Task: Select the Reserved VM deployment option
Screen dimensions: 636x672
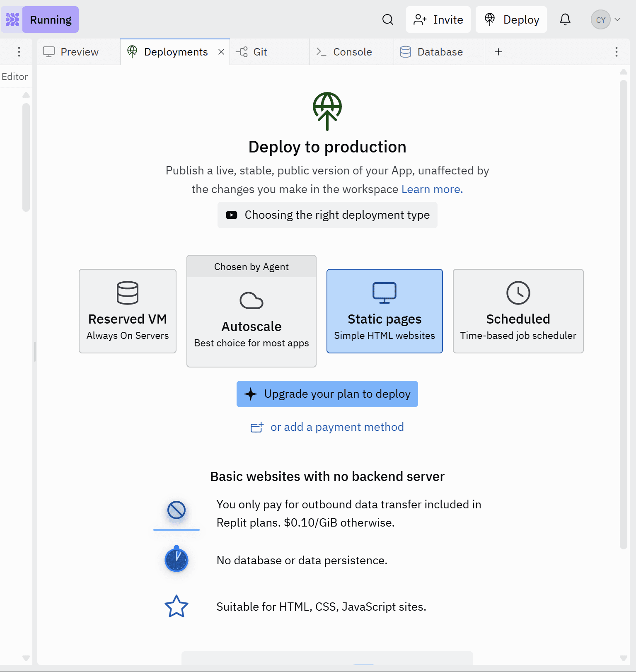Action: 128,311
